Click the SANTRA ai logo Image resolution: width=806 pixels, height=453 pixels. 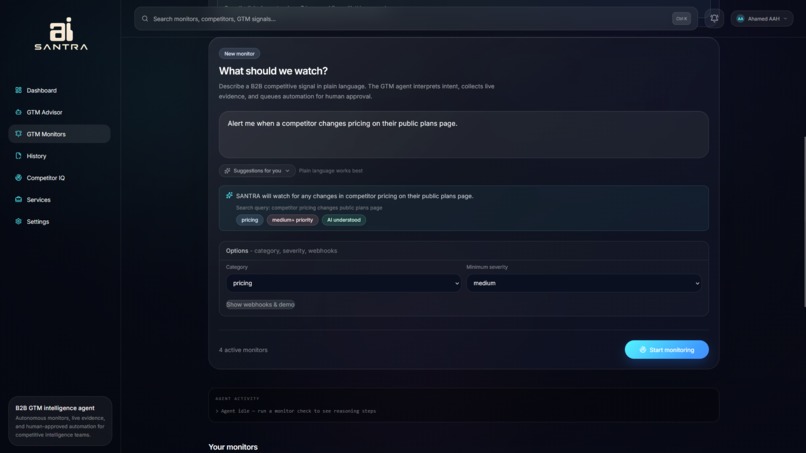point(61,34)
